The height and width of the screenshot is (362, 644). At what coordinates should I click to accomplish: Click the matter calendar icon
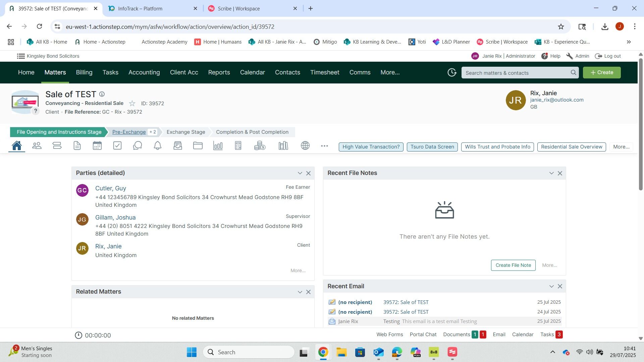(97, 146)
